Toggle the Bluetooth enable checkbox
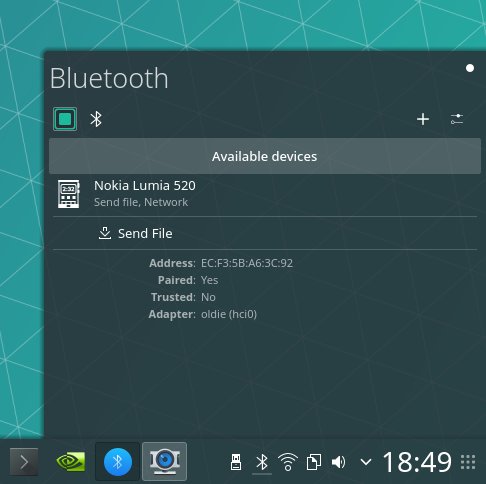 [65, 119]
